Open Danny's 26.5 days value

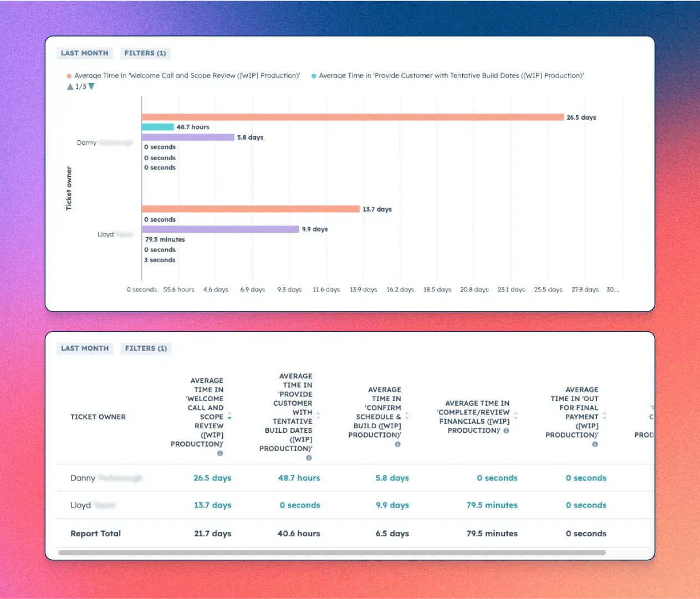pos(212,478)
